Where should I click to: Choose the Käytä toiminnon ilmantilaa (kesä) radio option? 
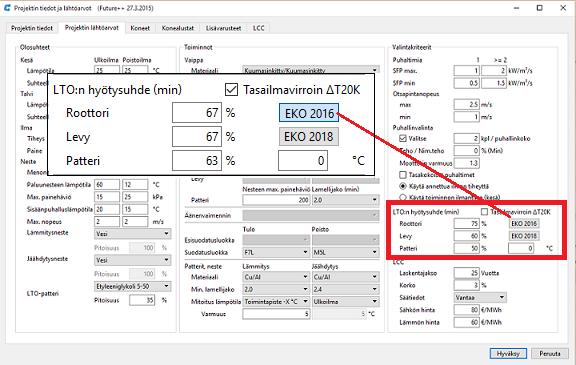click(403, 198)
